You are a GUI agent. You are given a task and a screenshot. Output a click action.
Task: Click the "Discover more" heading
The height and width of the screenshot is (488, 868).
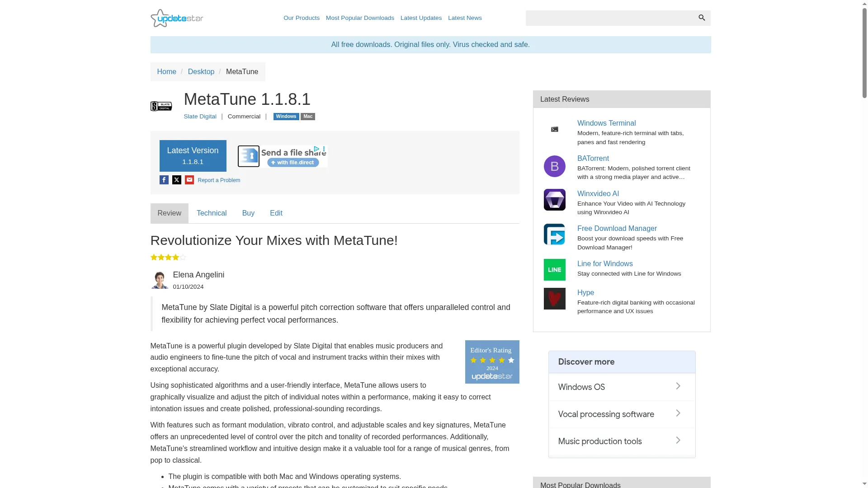(586, 362)
